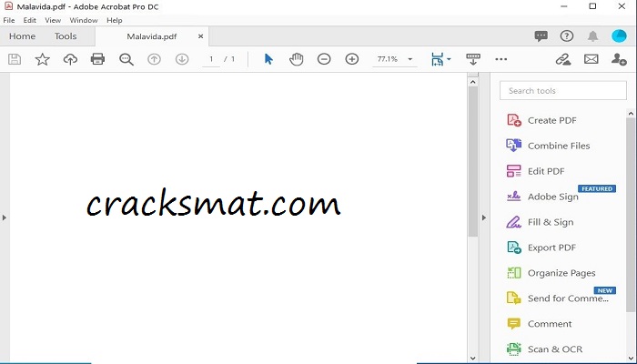The height and width of the screenshot is (364, 637).
Task: Open the notifications bell
Action: [592, 36]
